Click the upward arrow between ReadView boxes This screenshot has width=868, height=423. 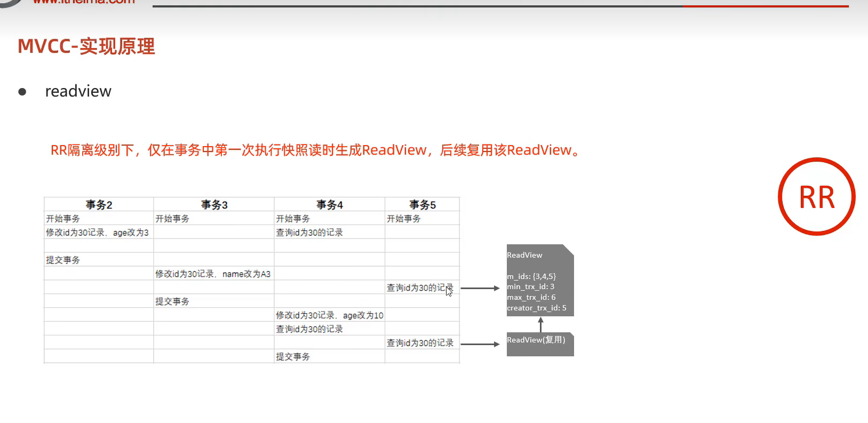click(540, 324)
